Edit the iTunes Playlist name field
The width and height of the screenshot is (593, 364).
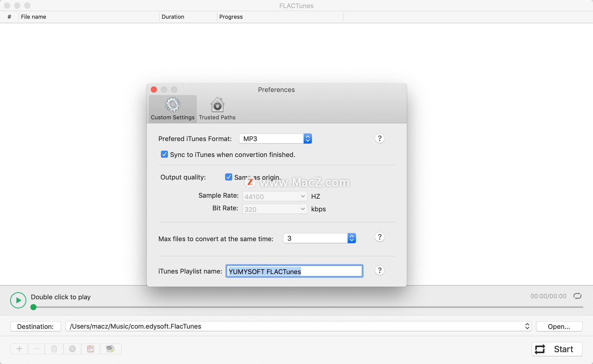pos(294,271)
